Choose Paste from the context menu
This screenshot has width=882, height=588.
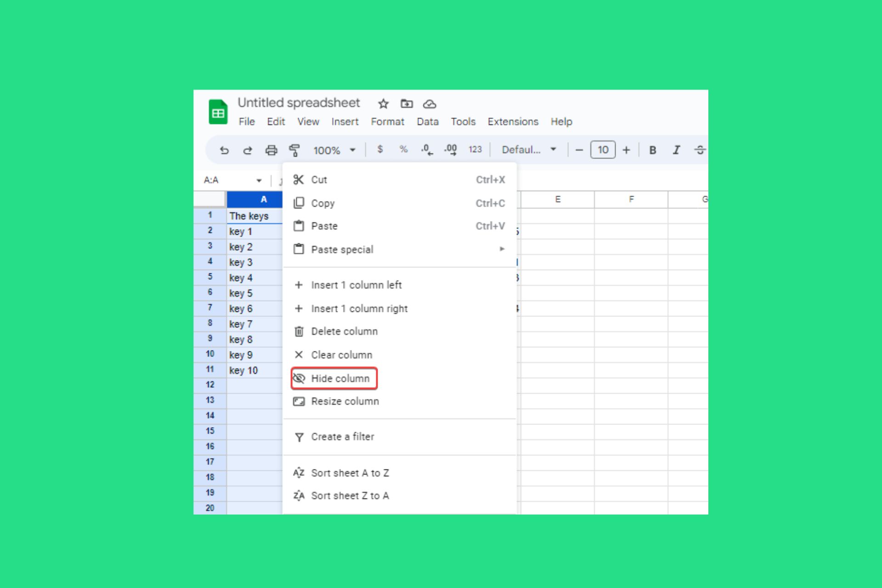point(400,226)
